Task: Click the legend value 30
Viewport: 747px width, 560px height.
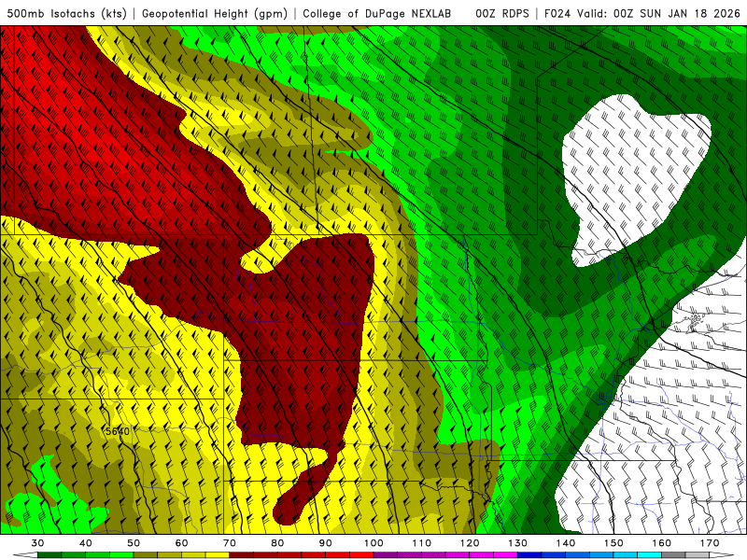Action: (x=37, y=543)
